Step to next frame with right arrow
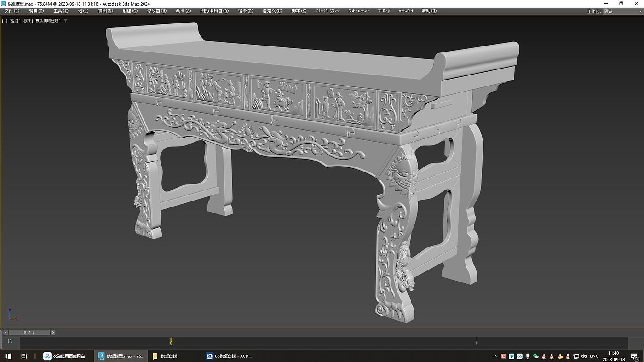The width and height of the screenshot is (644, 362). click(x=53, y=332)
